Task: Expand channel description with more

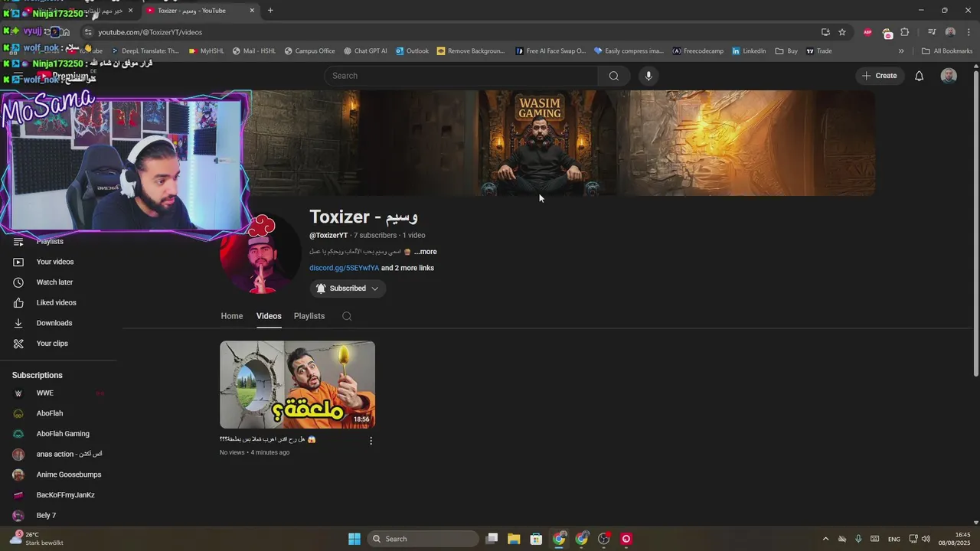Action: [x=425, y=252]
